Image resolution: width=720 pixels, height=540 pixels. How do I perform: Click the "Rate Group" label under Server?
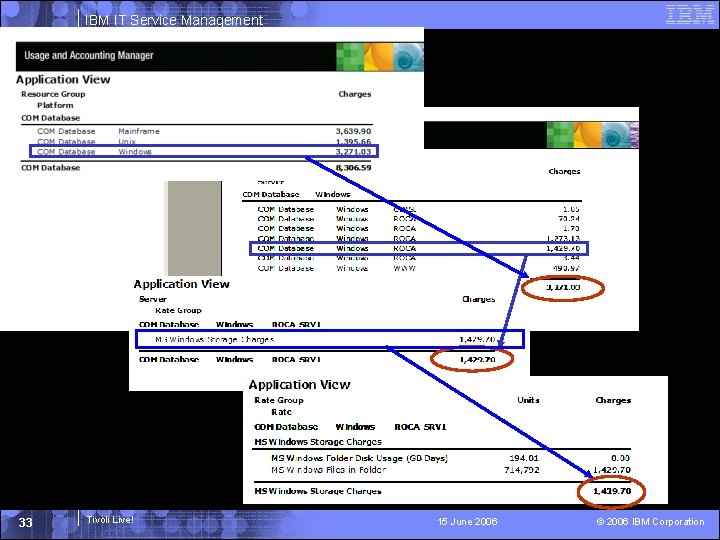point(178,310)
